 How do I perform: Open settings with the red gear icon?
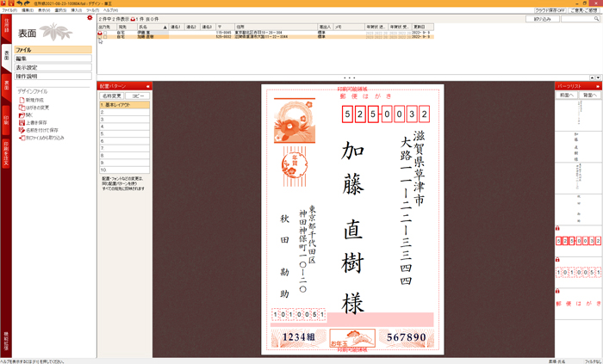[90, 17]
